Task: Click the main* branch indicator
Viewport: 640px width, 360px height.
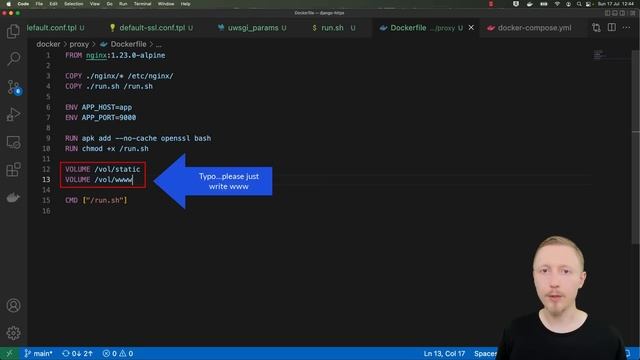Action: click(38, 353)
